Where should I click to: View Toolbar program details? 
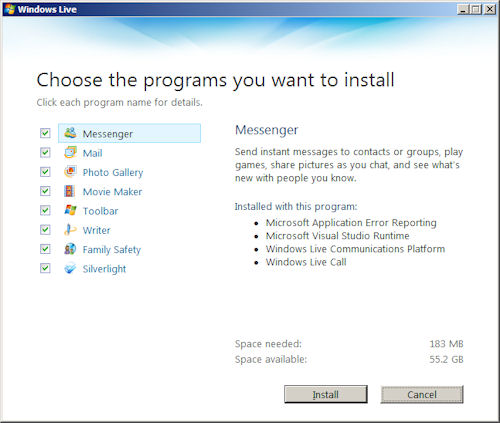[x=100, y=211]
